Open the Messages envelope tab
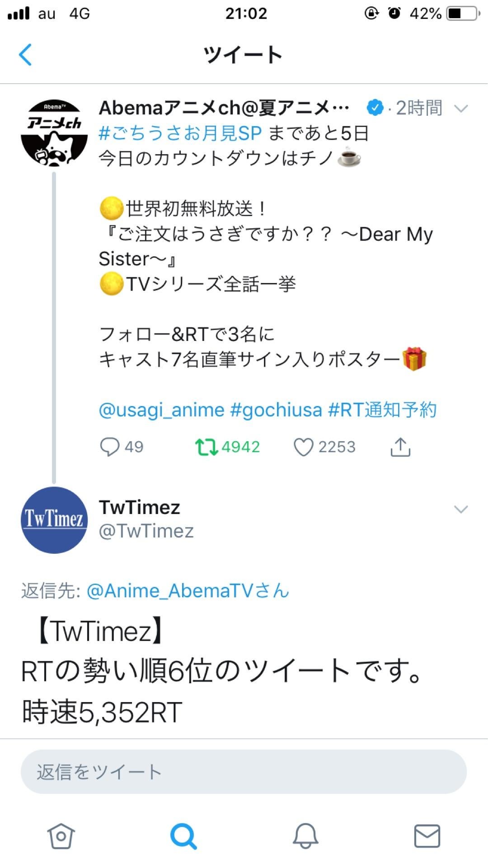The height and width of the screenshot is (868, 488). 427,836
